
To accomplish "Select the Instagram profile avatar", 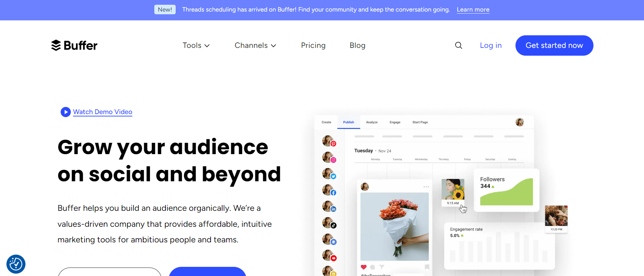I will [329, 157].
